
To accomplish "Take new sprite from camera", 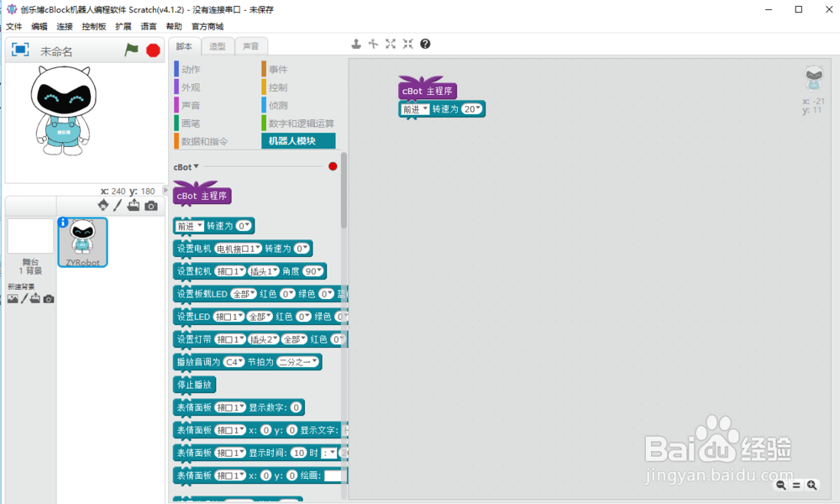I will tap(151, 206).
